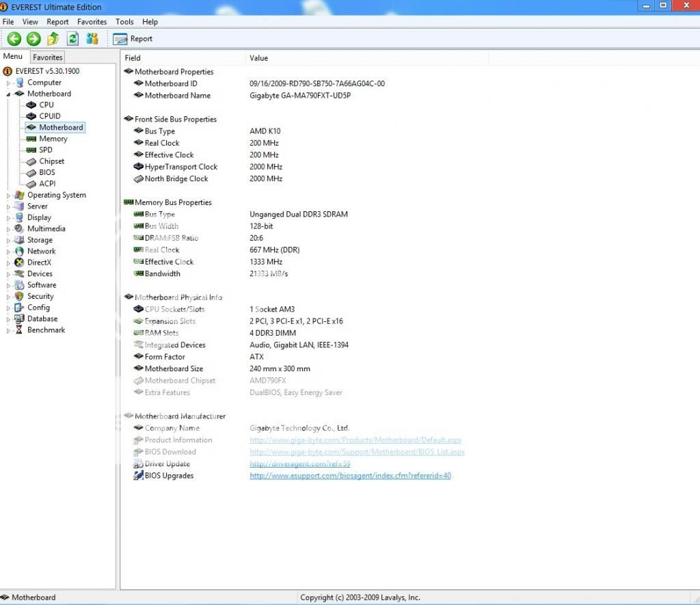This screenshot has height=605, width=700.
Task: Select the CPU chip icon in tree
Action: 31,105
